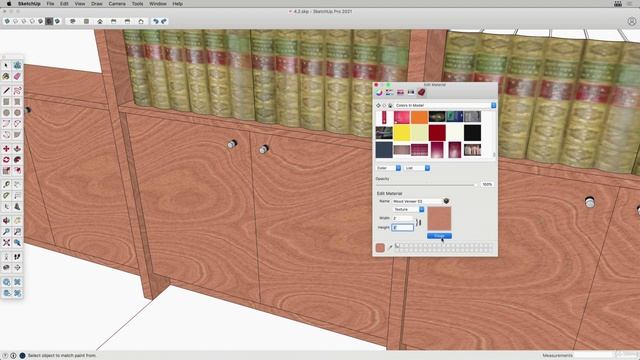Image resolution: width=640 pixels, height=360 pixels.
Task: Choose the 3D Text tool
Action: pyautogui.click(x=17, y=207)
